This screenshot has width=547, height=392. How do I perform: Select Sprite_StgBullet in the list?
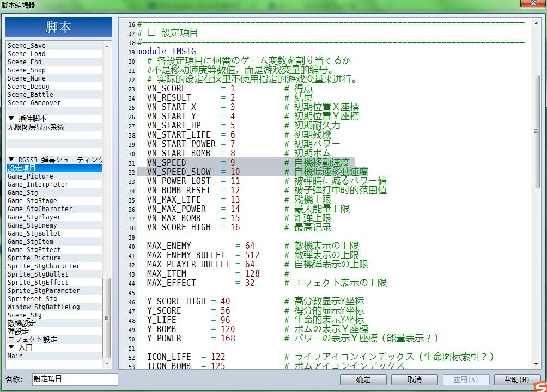pyautogui.click(x=54, y=274)
